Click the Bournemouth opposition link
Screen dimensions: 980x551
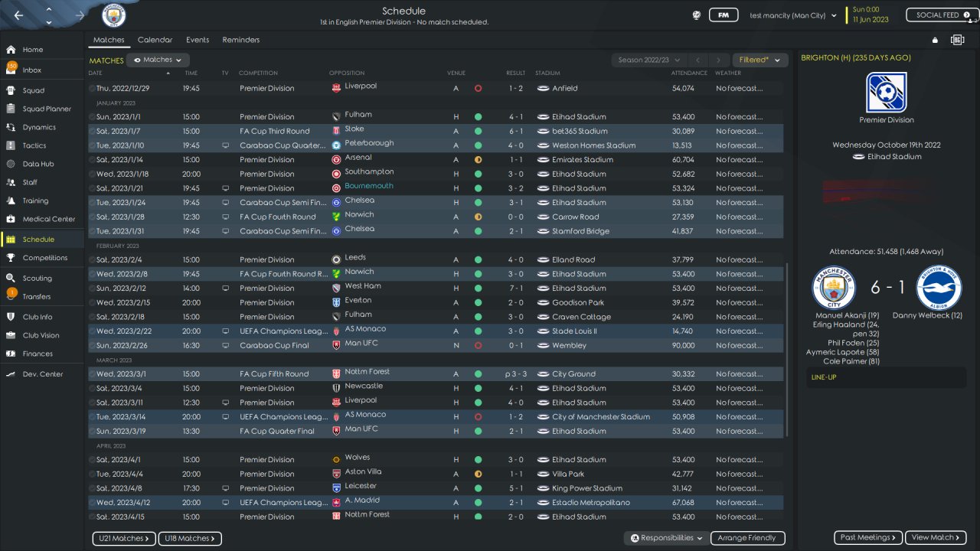click(369, 186)
